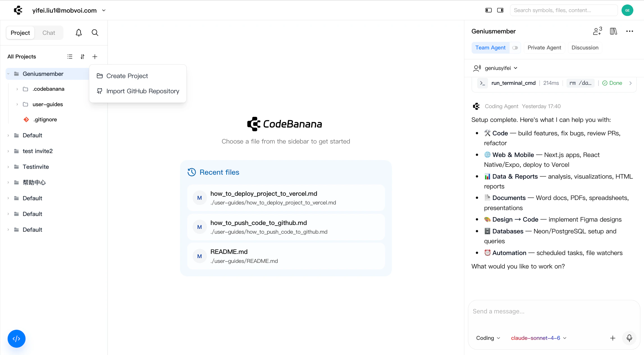The width and height of the screenshot is (644, 355).
Task: Toggle the Team Agent switch
Action: tap(515, 48)
